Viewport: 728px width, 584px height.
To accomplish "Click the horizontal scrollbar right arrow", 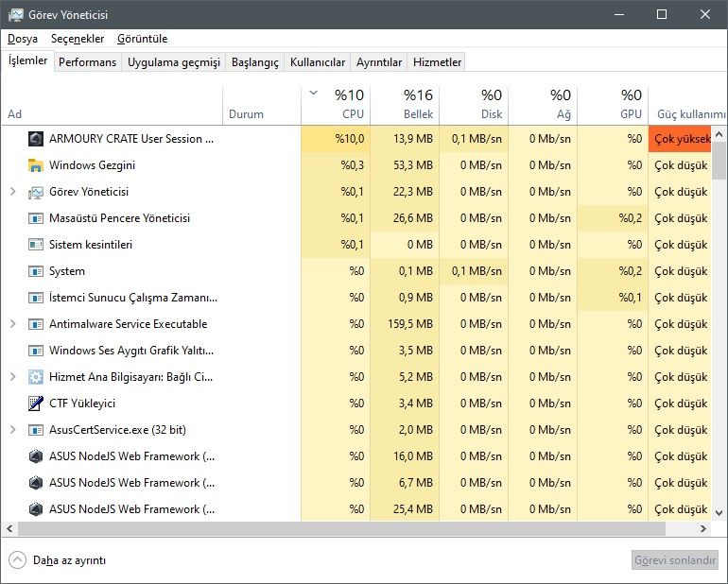I will pos(703,528).
